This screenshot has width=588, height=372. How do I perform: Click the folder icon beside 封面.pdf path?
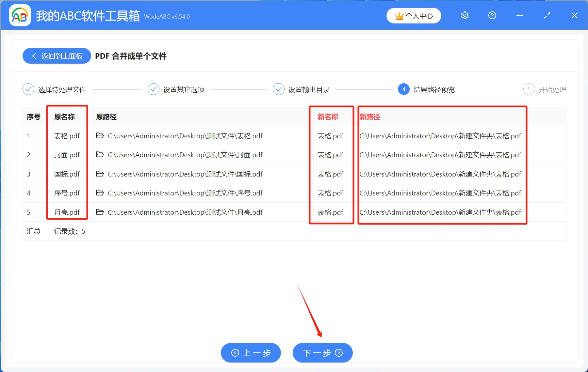100,155
